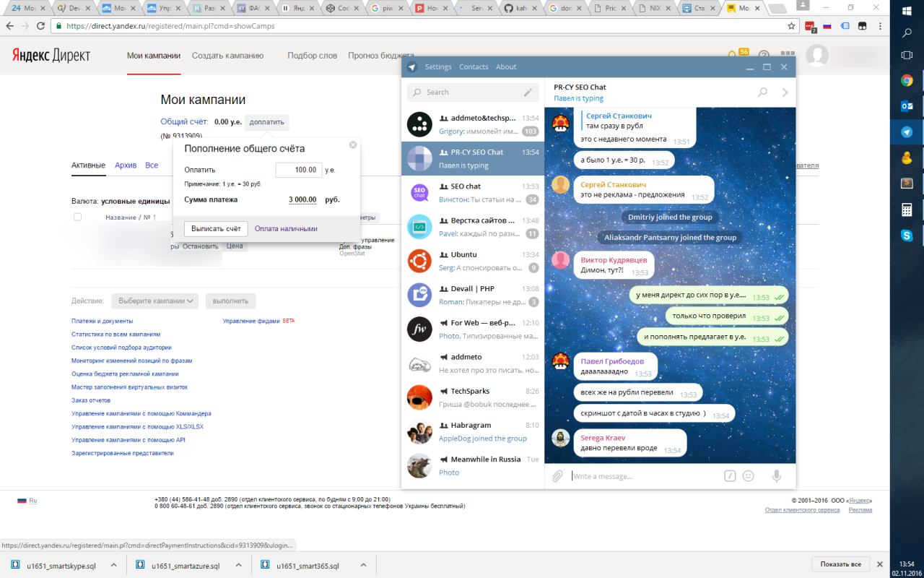Tick the select-all campaigns checkbox

click(x=77, y=217)
